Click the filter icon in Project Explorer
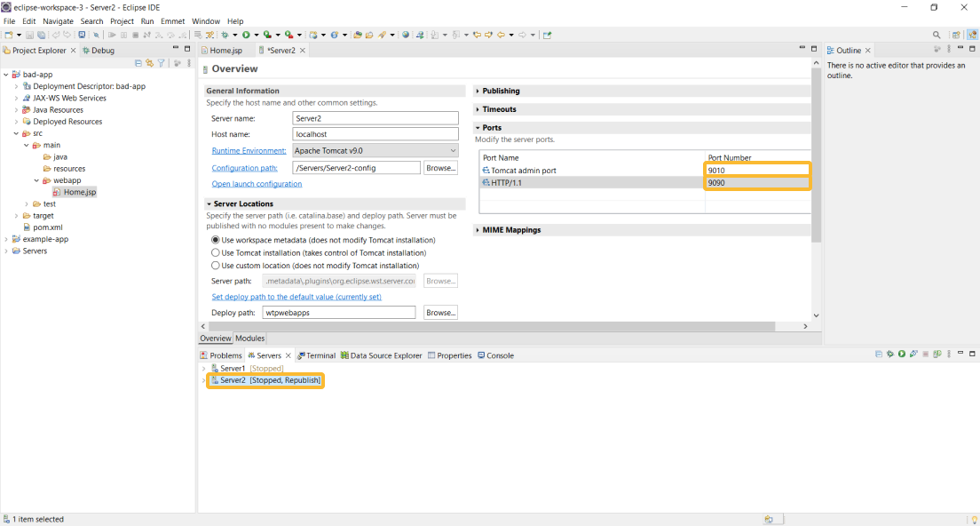This screenshot has width=980, height=526. (162, 63)
